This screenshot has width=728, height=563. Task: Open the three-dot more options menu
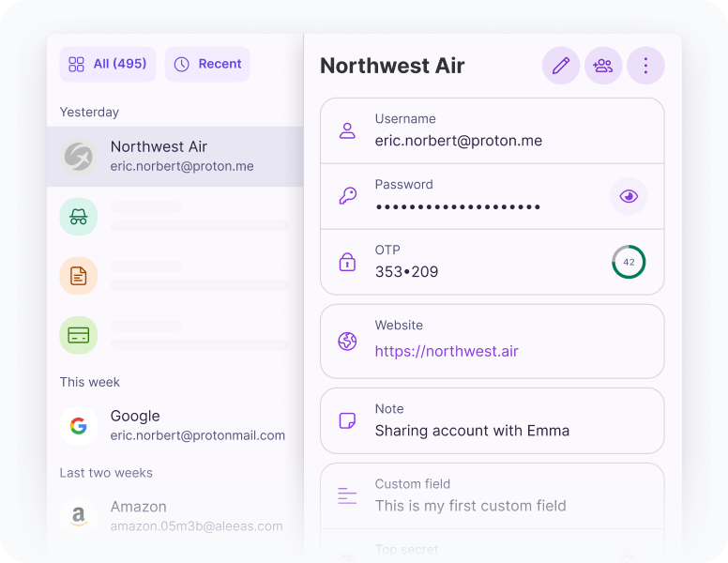645,66
